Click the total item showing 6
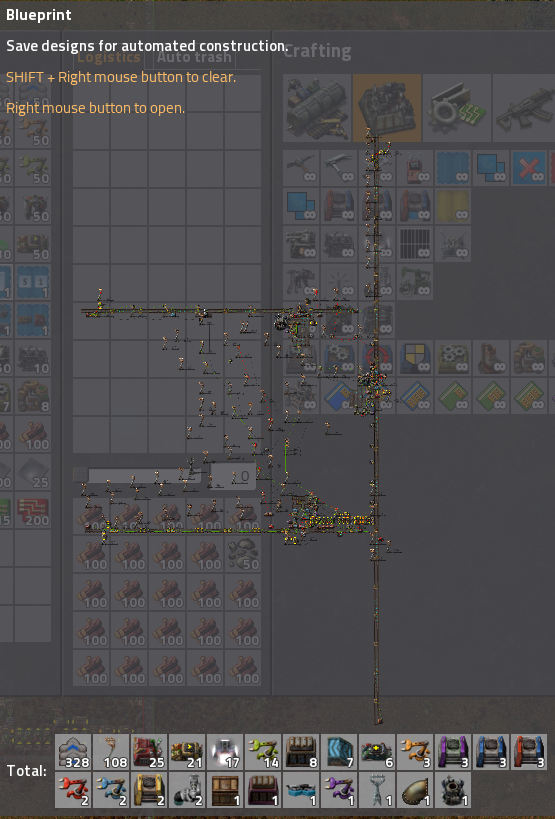 click(377, 752)
